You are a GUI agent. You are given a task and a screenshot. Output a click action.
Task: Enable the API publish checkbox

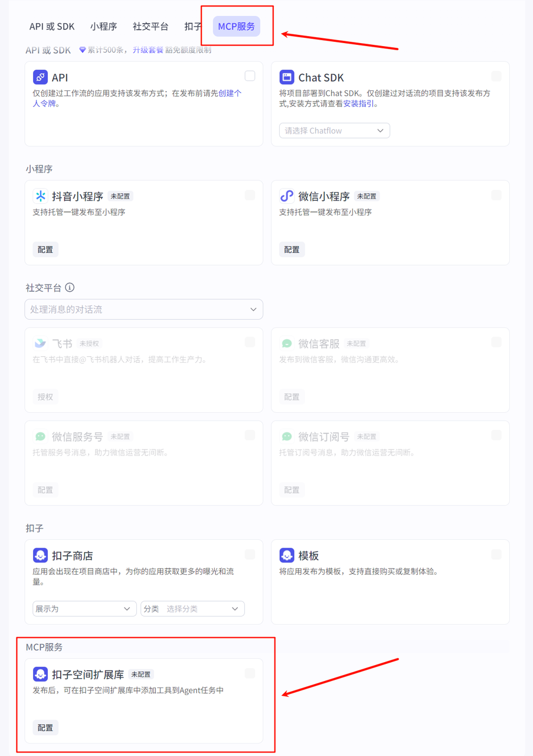(250, 76)
